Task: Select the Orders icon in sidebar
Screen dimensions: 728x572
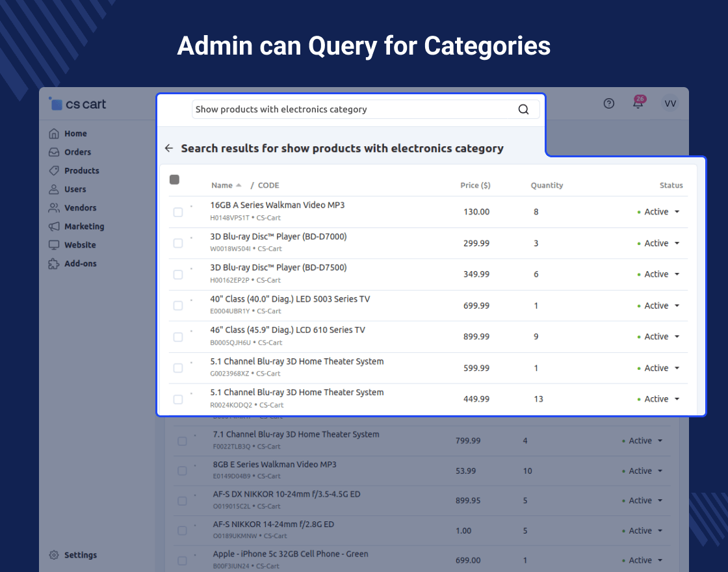Action: (53, 151)
